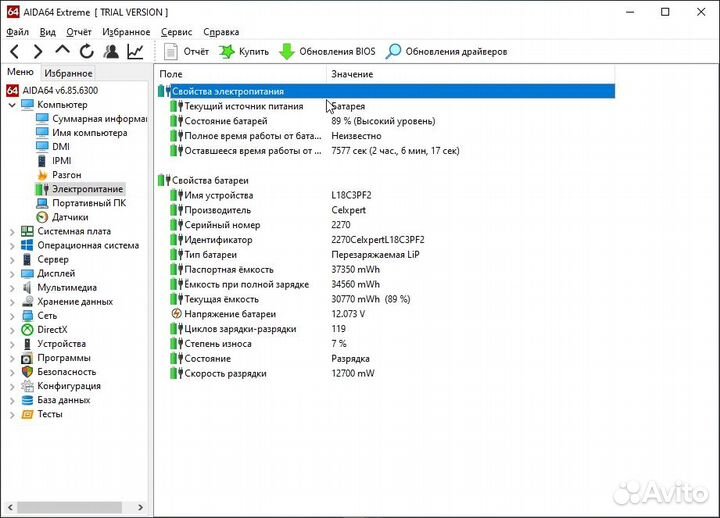Click the Поле column header

[x=241, y=74]
